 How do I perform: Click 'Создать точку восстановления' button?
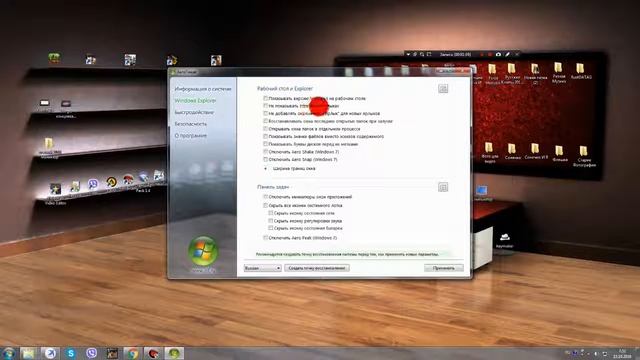point(317,268)
